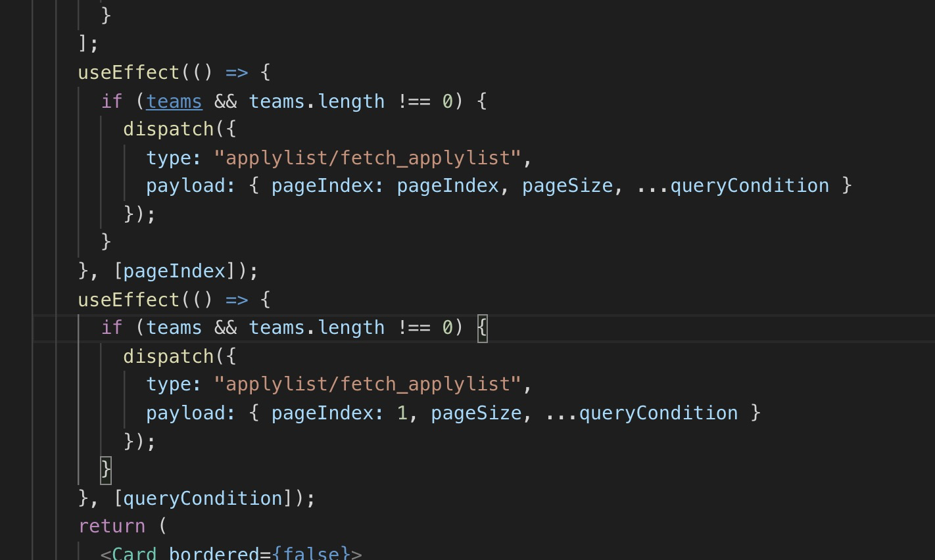The image size is (935, 560).
Task: Select the first useEffect keyword
Action: 128,72
